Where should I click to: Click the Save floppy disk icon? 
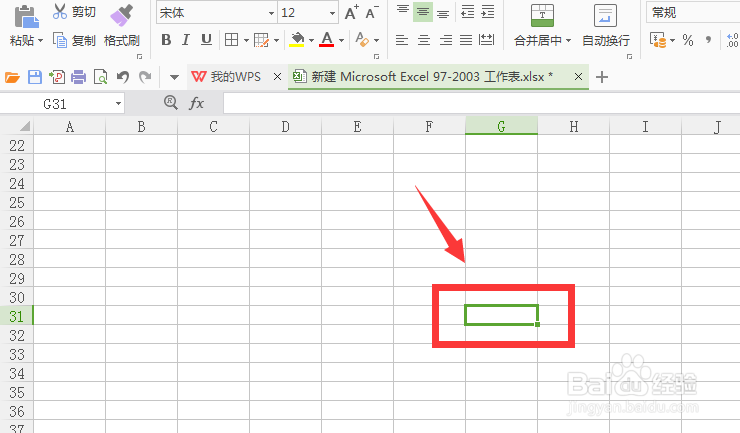pyautogui.click(x=35, y=77)
